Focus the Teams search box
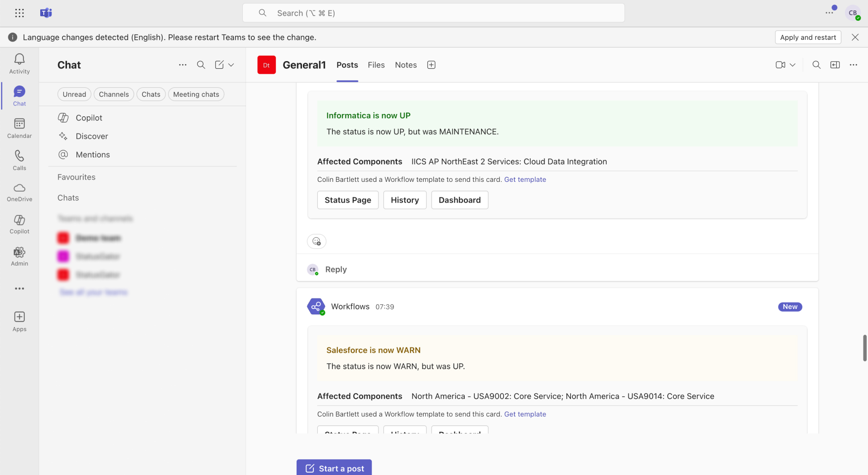Image resolution: width=868 pixels, height=475 pixels. (x=434, y=13)
